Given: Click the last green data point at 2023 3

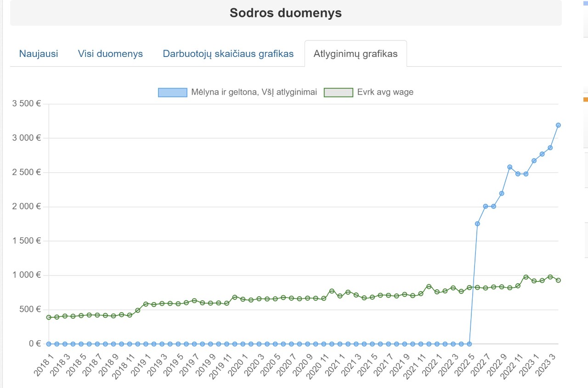Looking at the screenshot, I should 558,280.
